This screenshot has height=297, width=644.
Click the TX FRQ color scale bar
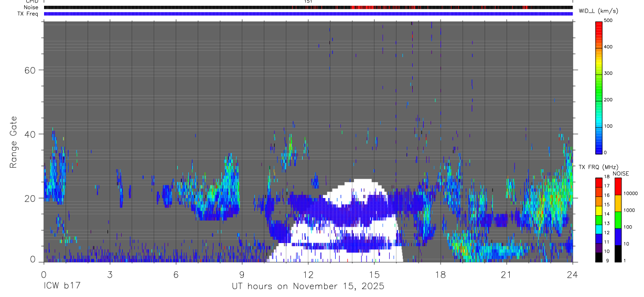pos(599,220)
